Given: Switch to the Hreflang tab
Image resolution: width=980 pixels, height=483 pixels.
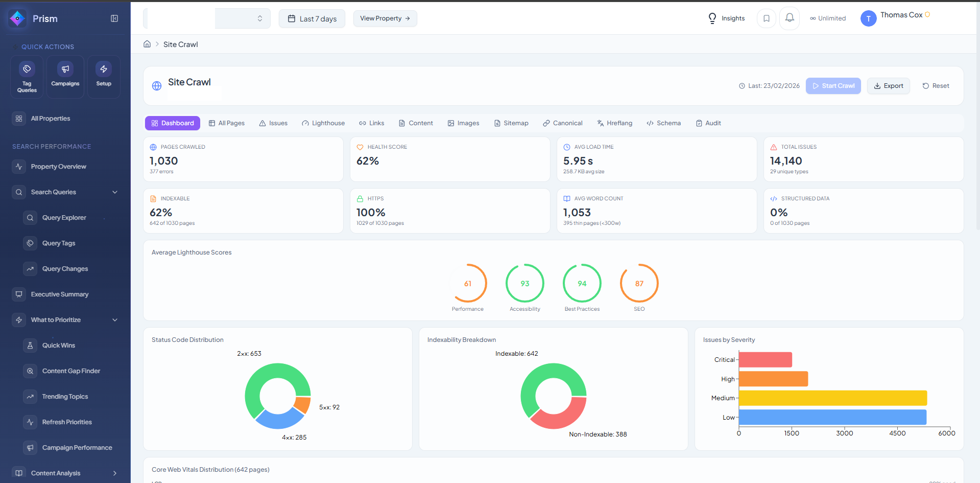Looking at the screenshot, I should point(614,123).
